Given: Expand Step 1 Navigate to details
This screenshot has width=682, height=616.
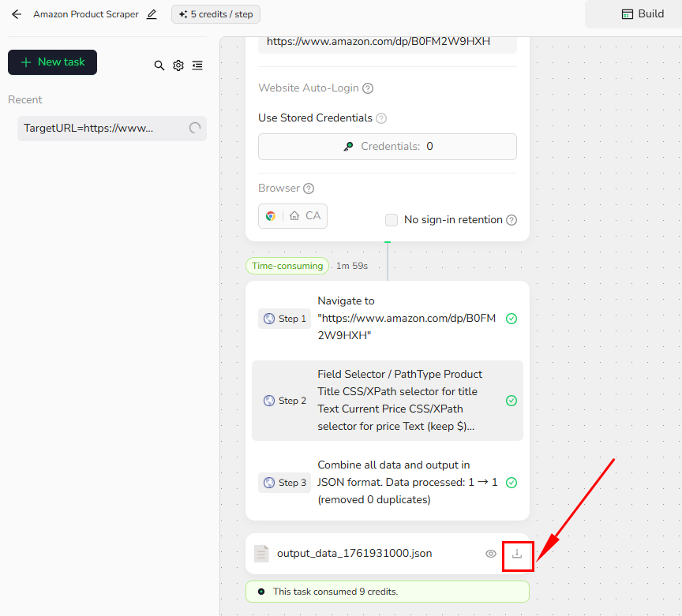Looking at the screenshot, I should point(387,319).
